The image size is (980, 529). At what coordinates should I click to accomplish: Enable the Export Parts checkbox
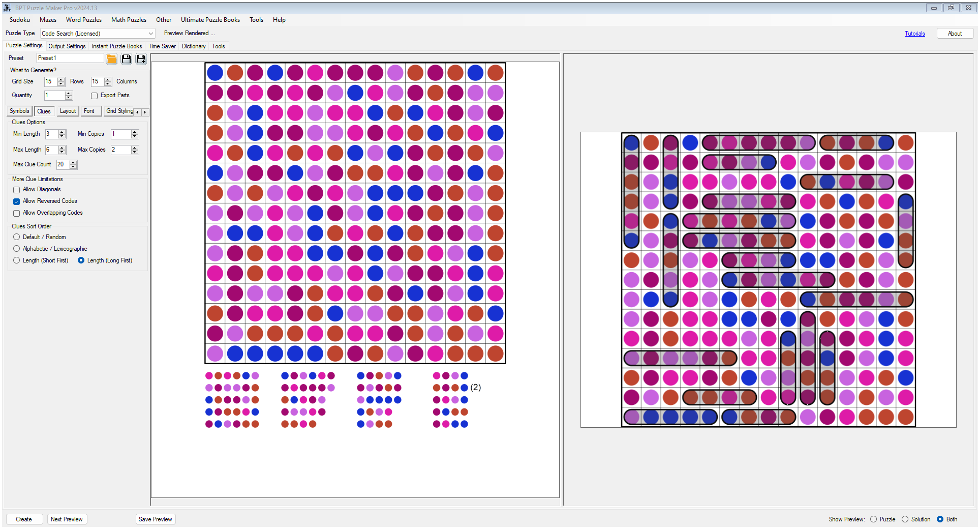(95, 96)
